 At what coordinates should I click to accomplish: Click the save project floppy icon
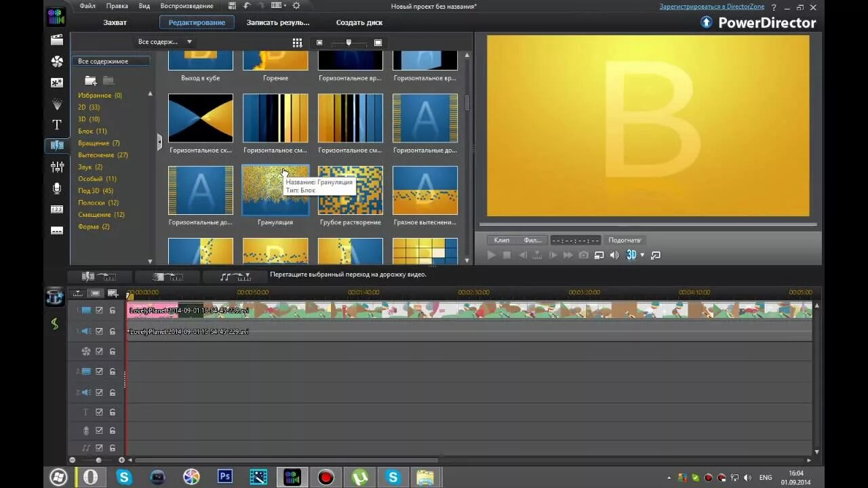coord(233,5)
